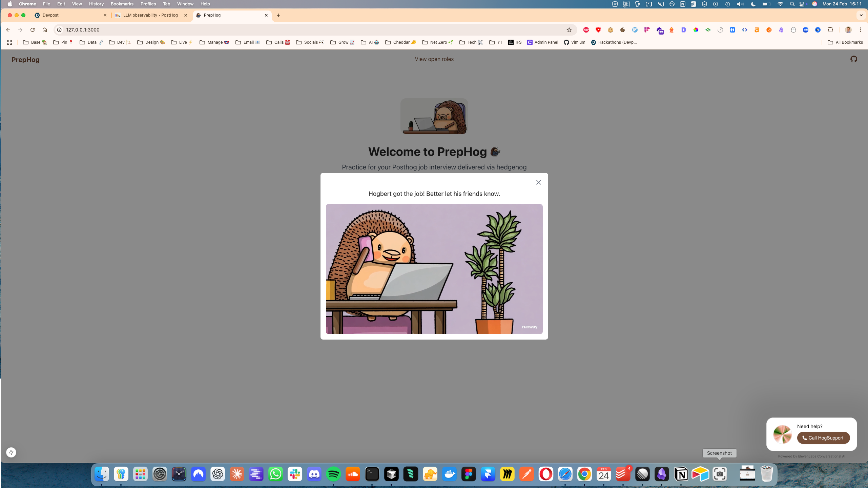The image size is (868, 488).
Task: Open the All Bookmarks folder
Action: tap(845, 42)
